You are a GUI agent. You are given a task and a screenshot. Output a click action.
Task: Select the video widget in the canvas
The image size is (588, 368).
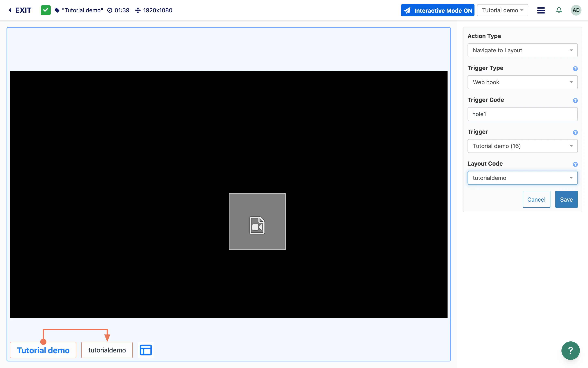[257, 221]
